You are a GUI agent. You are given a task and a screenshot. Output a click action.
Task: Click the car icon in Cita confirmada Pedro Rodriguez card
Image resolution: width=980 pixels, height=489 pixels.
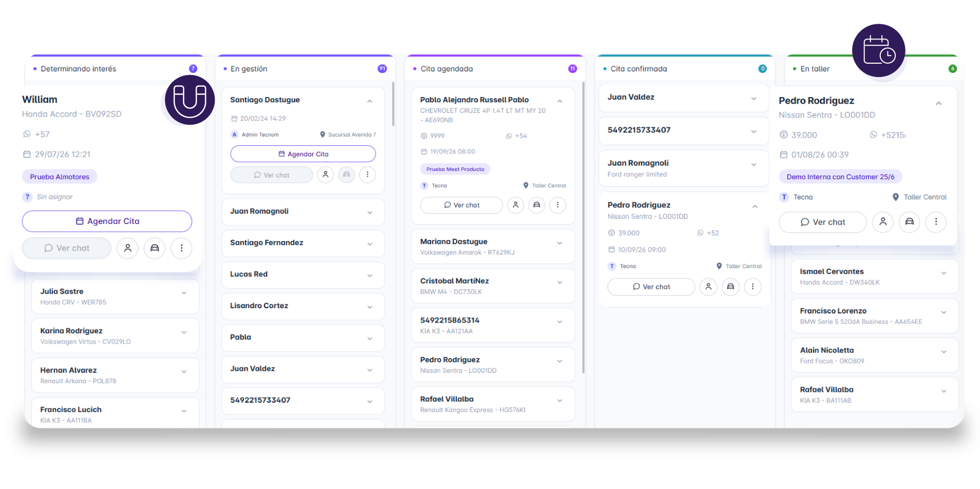click(x=730, y=287)
